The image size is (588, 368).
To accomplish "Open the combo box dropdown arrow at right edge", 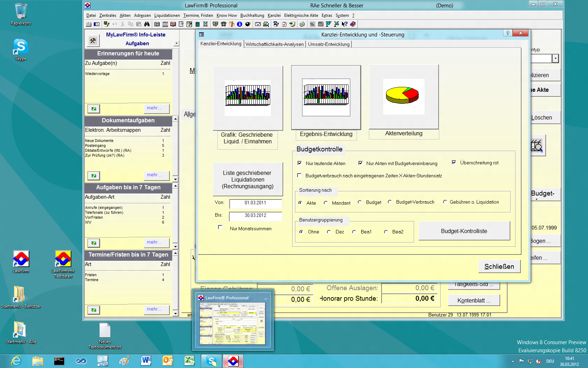I will (x=555, y=59).
